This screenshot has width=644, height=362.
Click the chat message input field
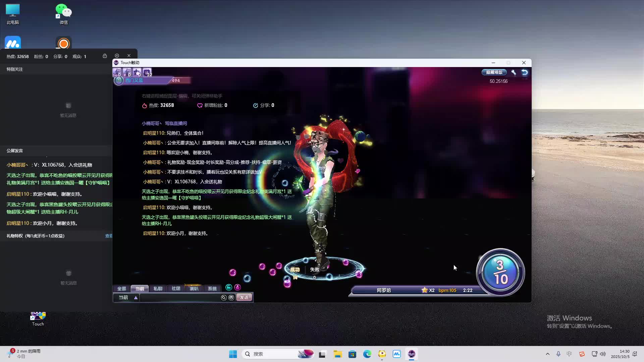(x=179, y=298)
